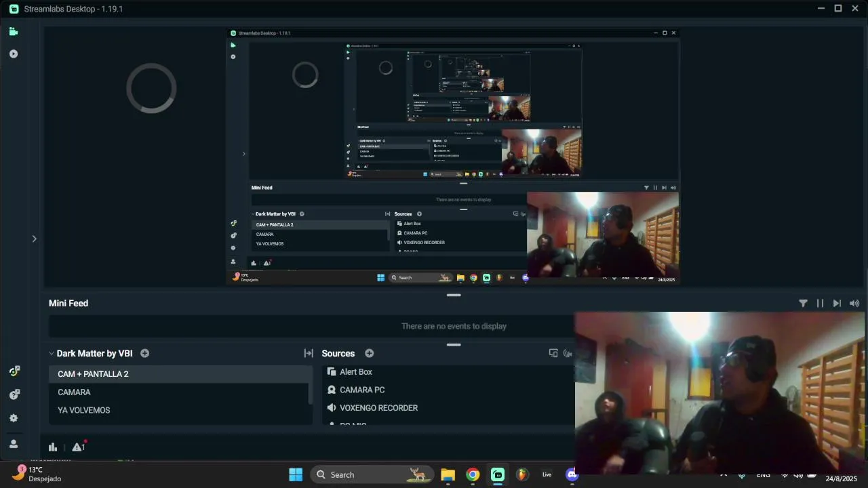
Task: Click the Mini Feed heading
Action: [x=68, y=304]
